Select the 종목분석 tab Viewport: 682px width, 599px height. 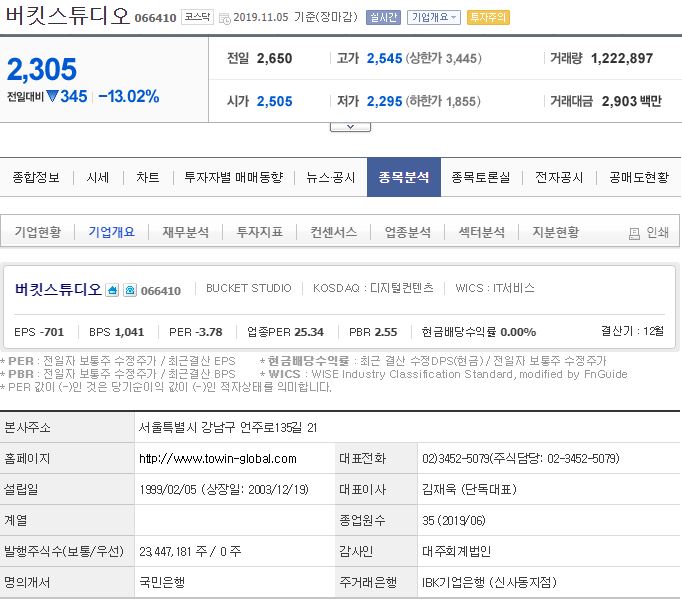point(404,177)
